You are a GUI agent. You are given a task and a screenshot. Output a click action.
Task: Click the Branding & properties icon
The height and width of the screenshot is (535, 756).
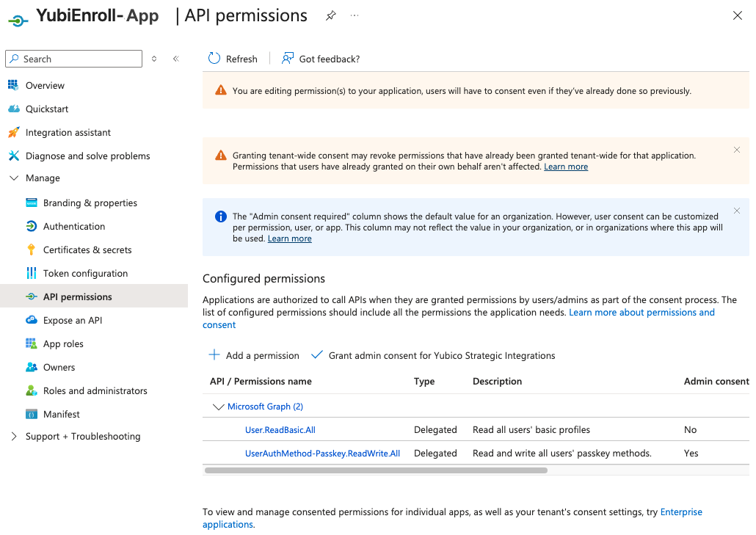tap(32, 203)
